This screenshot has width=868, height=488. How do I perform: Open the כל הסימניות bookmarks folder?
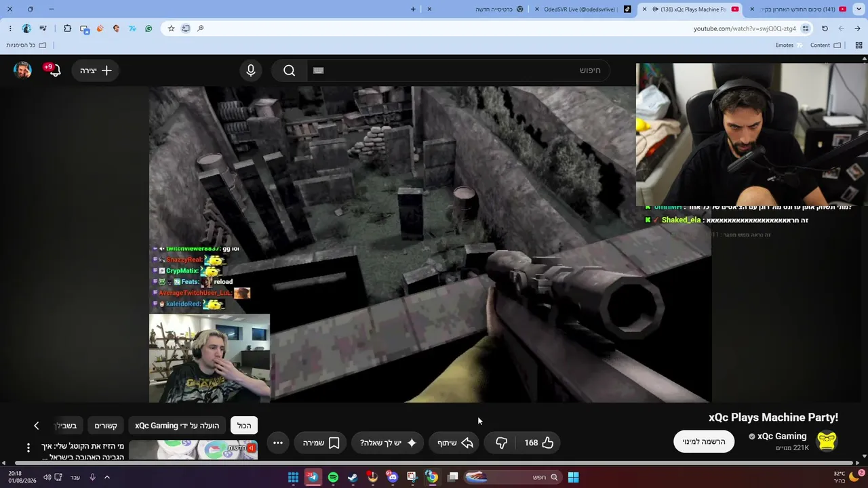tap(26, 45)
